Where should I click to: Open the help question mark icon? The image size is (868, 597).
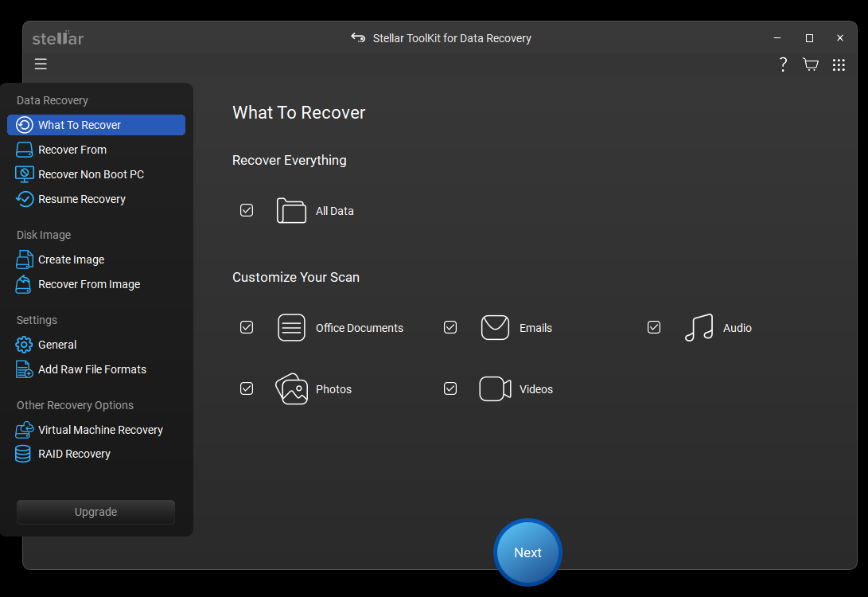783,64
